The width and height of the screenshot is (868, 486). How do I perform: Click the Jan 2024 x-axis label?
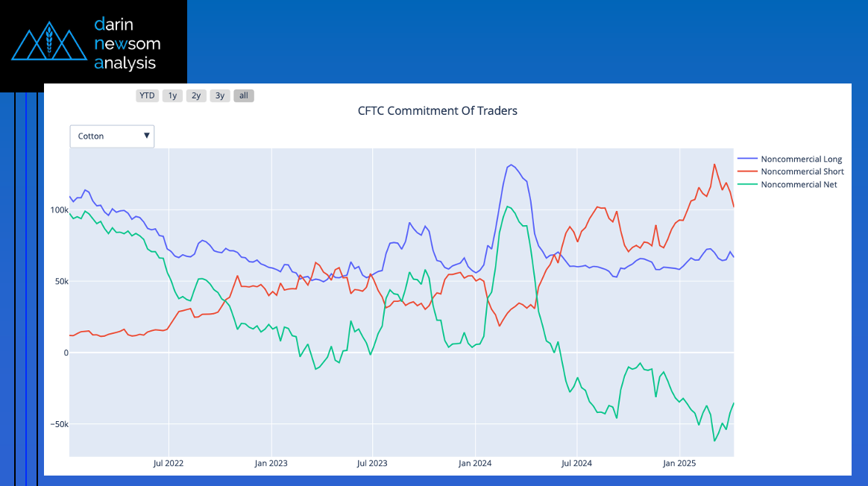pos(475,464)
